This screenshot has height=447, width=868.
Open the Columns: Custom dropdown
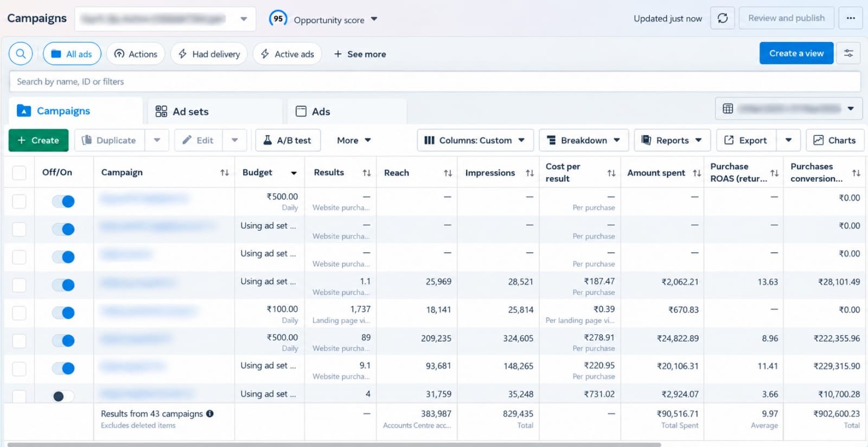(475, 140)
